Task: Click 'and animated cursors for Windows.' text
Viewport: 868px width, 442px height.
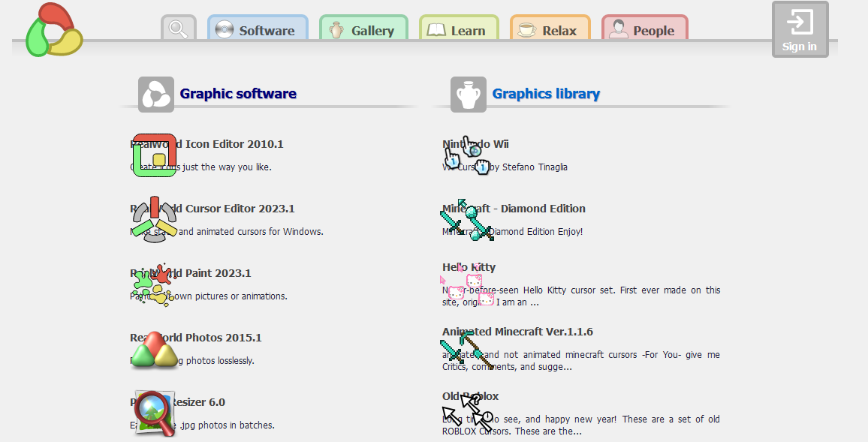Action: [251, 232]
